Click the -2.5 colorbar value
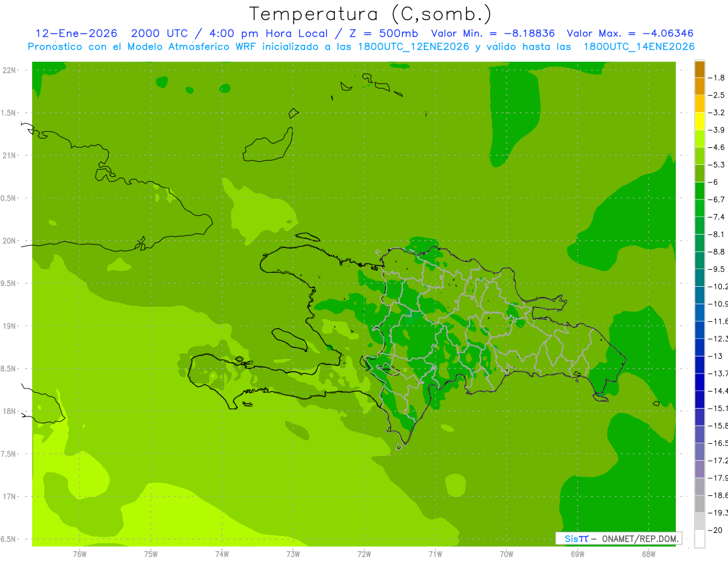This screenshot has width=728, height=562. pyautogui.click(x=716, y=95)
